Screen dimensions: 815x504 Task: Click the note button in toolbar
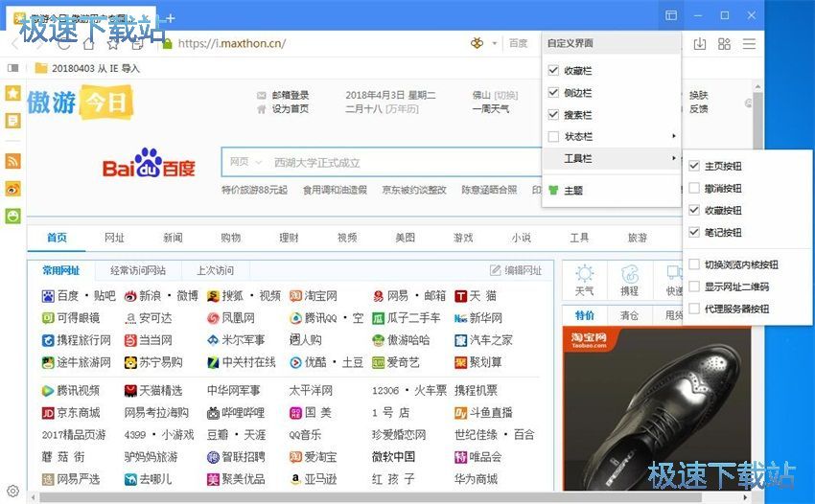(138, 44)
